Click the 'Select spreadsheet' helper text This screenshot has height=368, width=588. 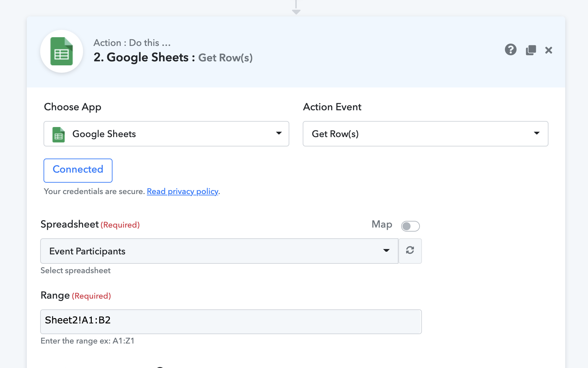pos(76,270)
